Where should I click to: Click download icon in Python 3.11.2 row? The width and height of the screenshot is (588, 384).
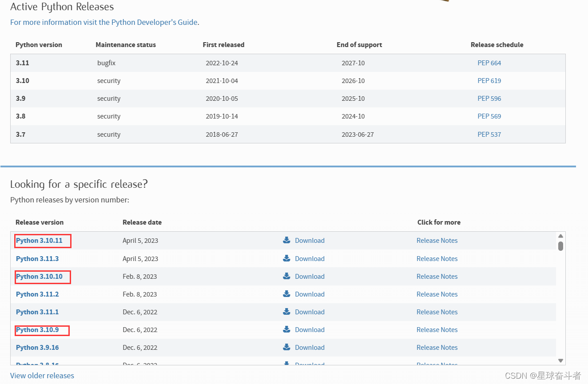click(286, 294)
